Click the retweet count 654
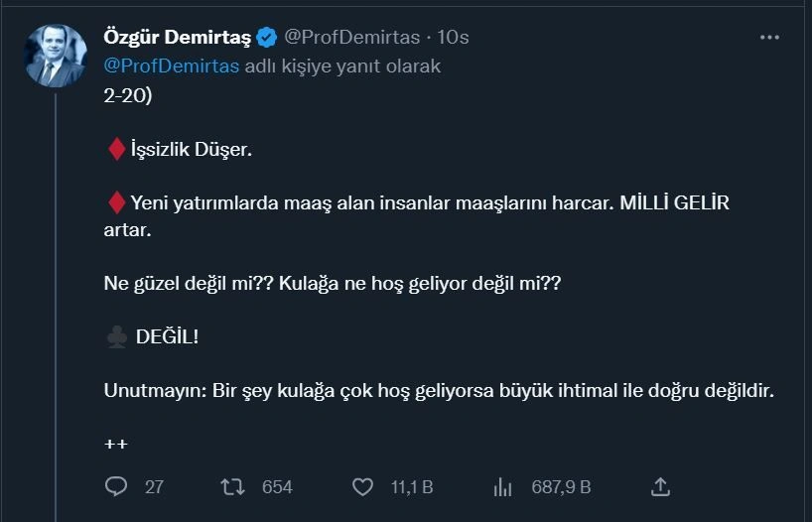 pos(277,487)
